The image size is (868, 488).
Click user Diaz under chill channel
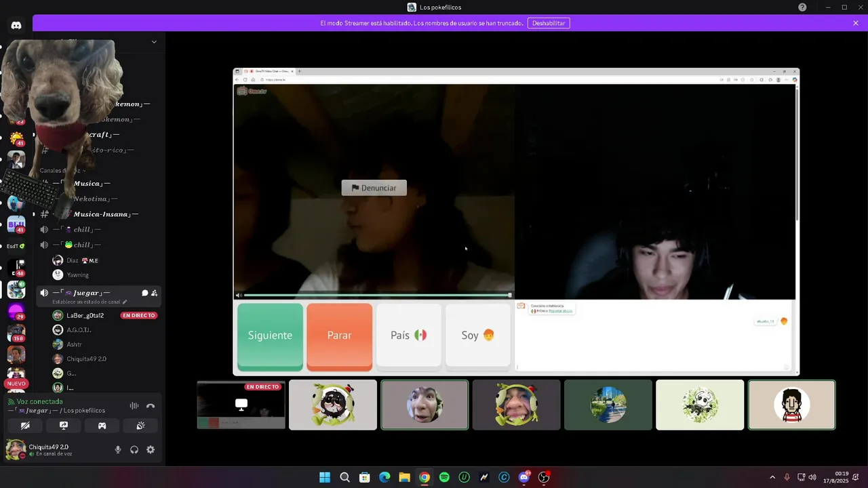[x=75, y=260]
